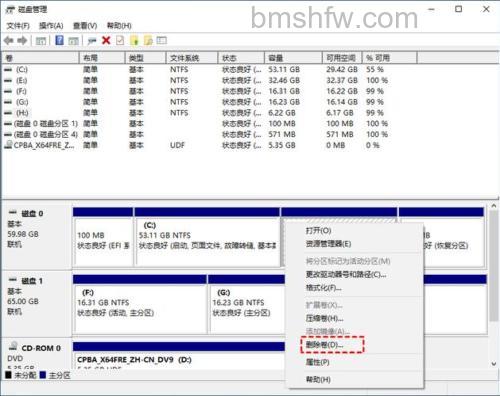500x396 pixels.
Task: Select the (F:) 16.31 GB NTFS partition block
Action: [x=140, y=304]
